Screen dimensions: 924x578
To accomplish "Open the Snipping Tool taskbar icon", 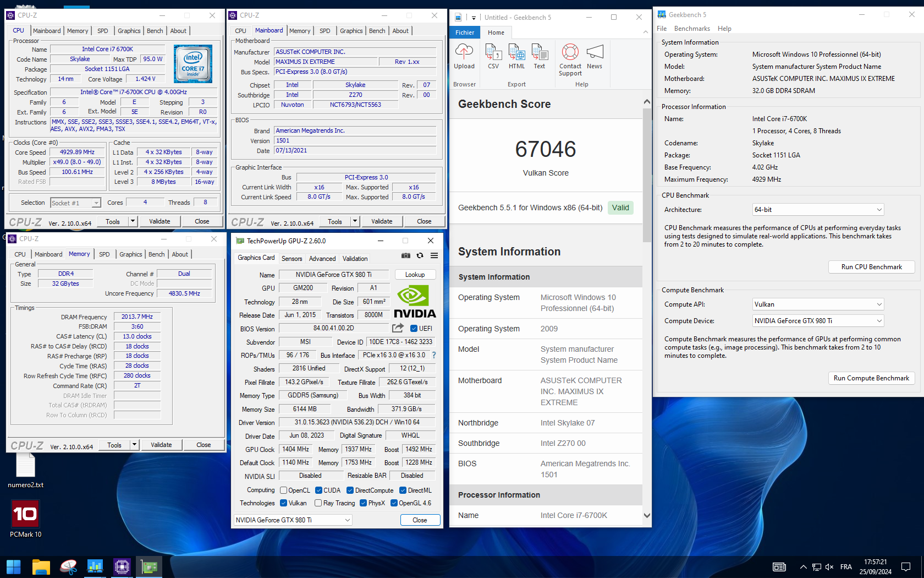I will coord(68,566).
